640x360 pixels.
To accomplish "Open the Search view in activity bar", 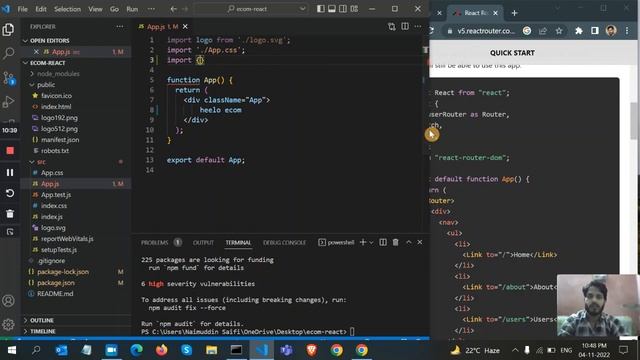I will [8, 53].
